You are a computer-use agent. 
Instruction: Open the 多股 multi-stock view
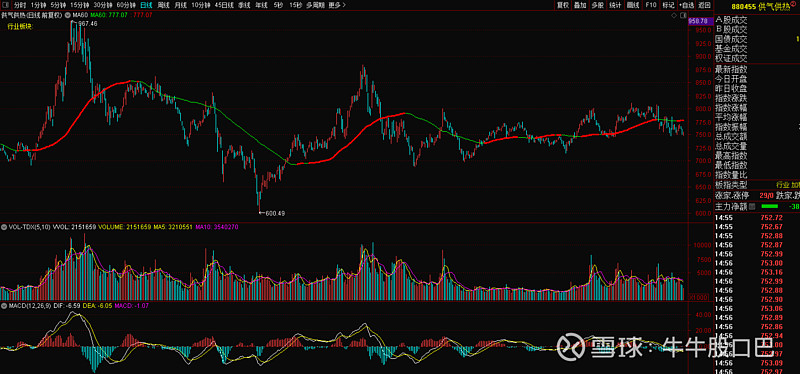point(597,5)
